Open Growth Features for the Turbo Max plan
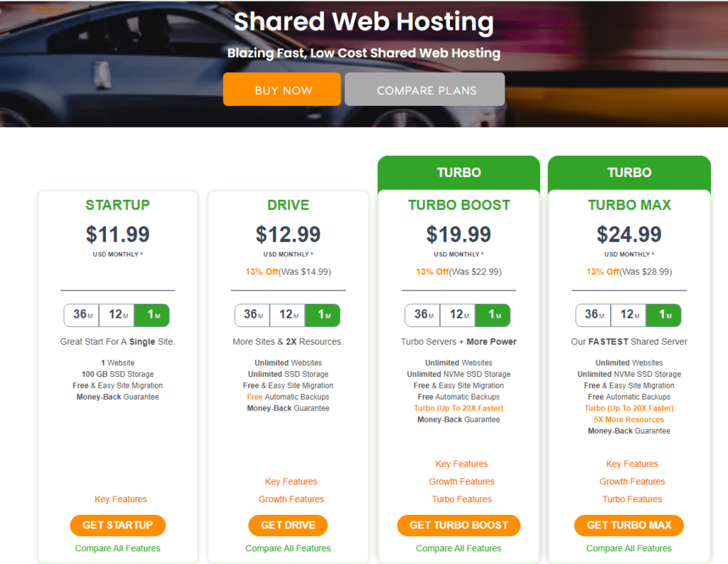The image size is (728, 564). [x=631, y=481]
